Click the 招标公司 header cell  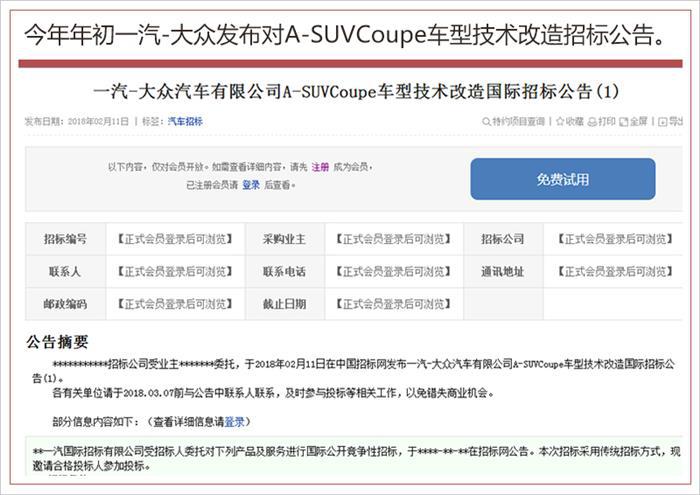503,239
